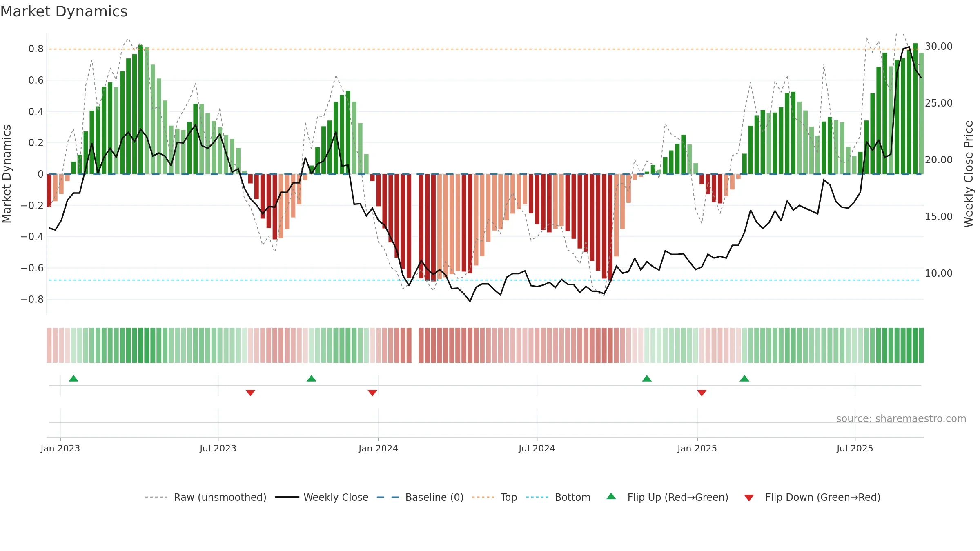Click the green triangle icon in the legend
This screenshot has width=980, height=551.
point(611,496)
